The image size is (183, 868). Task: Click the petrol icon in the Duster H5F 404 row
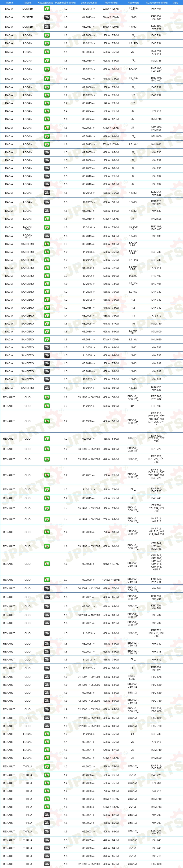coord(47,8)
